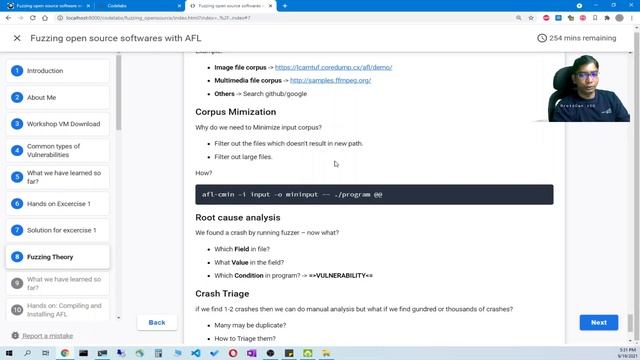Reload the current browser page
Image resolution: width=640 pixels, height=360 pixels.
[x=33, y=18]
